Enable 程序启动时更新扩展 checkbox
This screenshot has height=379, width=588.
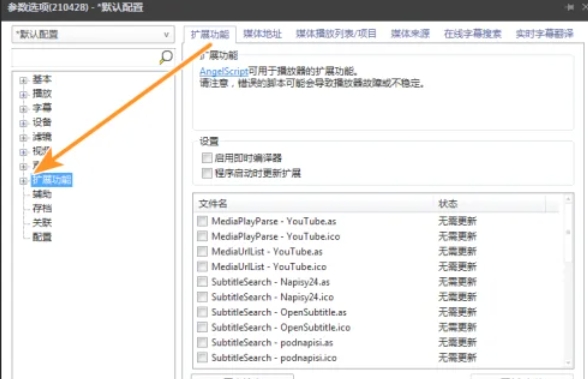tap(207, 173)
